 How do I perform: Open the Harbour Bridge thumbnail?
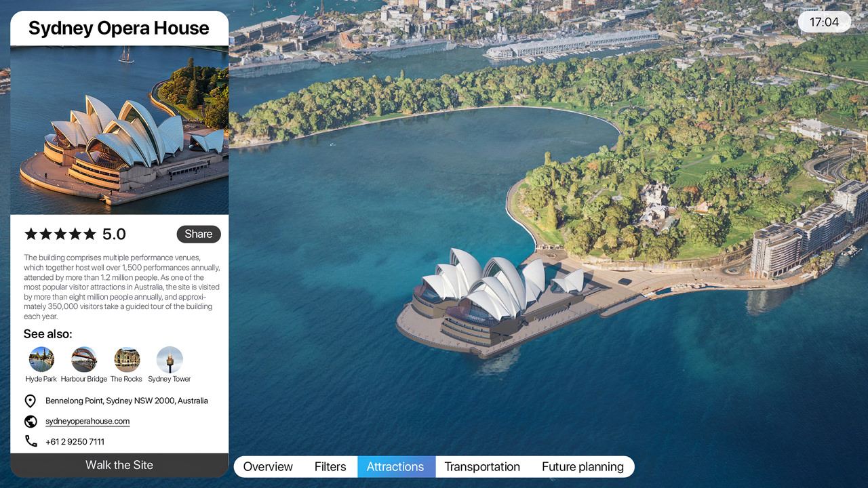tap(84, 359)
